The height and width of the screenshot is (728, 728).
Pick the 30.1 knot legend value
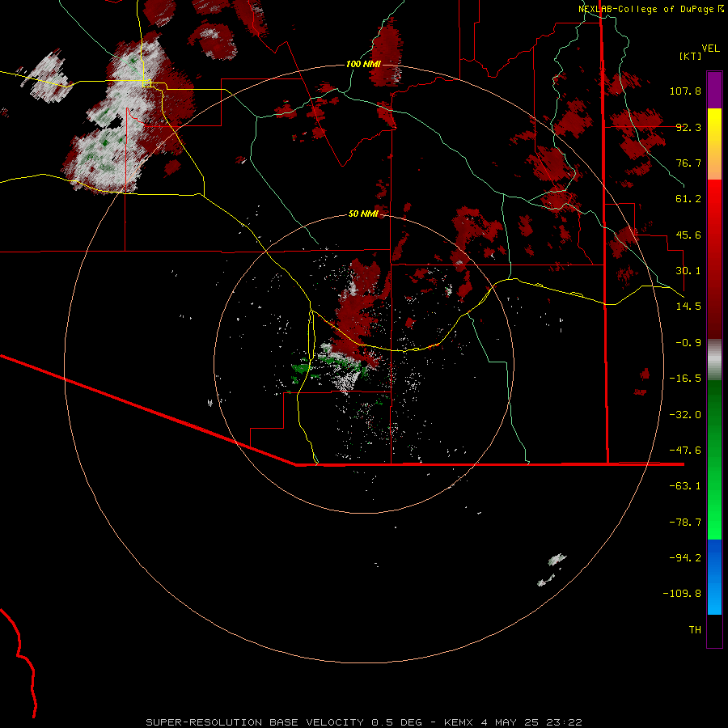tap(688, 271)
